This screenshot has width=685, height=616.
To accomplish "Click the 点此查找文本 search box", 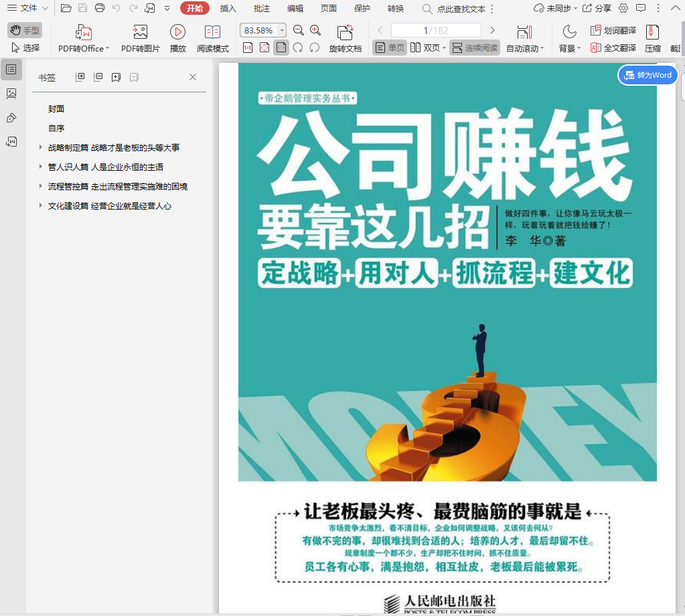I will (455, 9).
